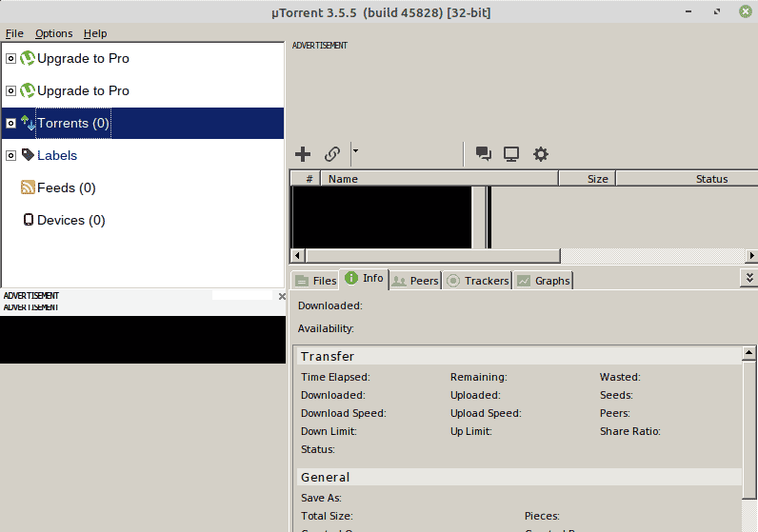Switch to the Files tab
758x532 pixels.
pyautogui.click(x=315, y=281)
